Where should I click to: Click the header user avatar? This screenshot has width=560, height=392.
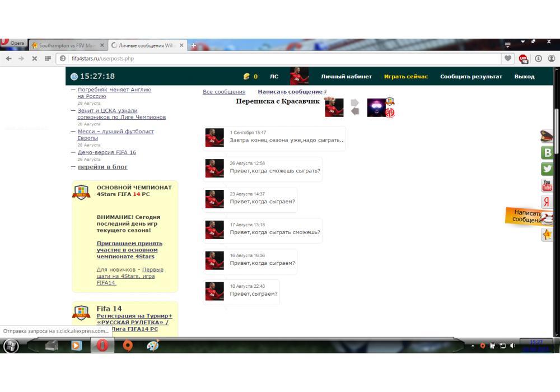click(299, 76)
